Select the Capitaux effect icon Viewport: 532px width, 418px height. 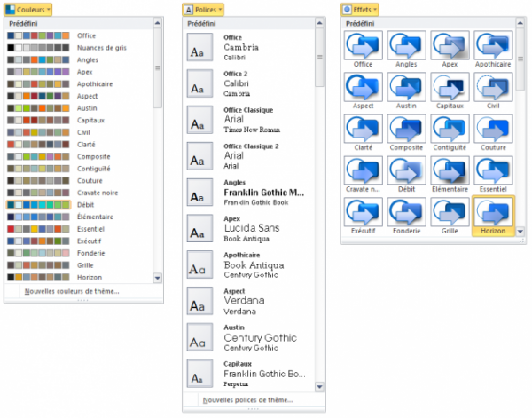[x=450, y=89]
